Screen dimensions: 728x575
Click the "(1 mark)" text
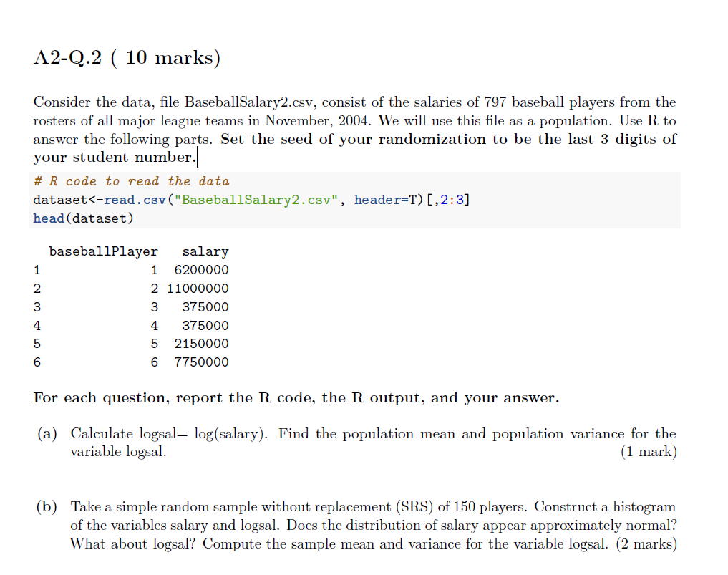click(x=649, y=451)
